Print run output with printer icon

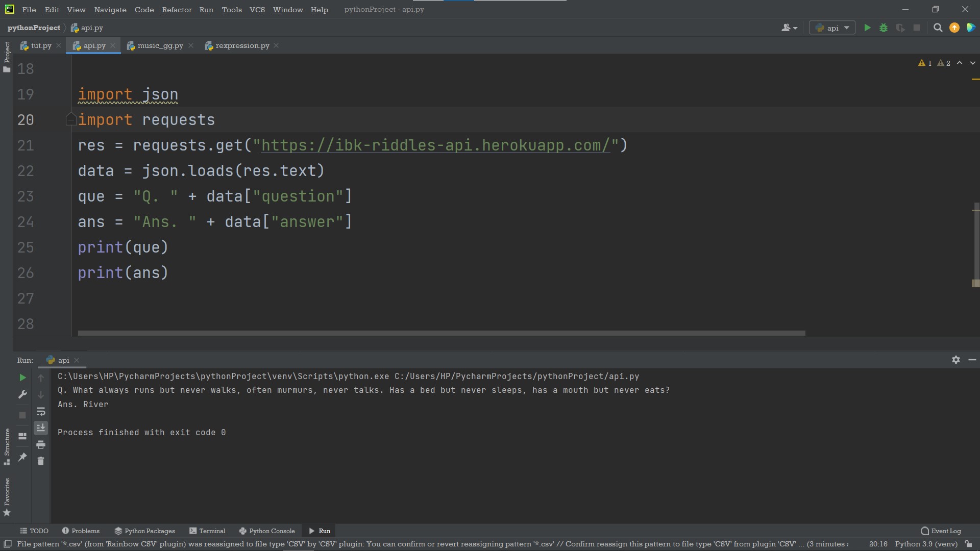[41, 445]
